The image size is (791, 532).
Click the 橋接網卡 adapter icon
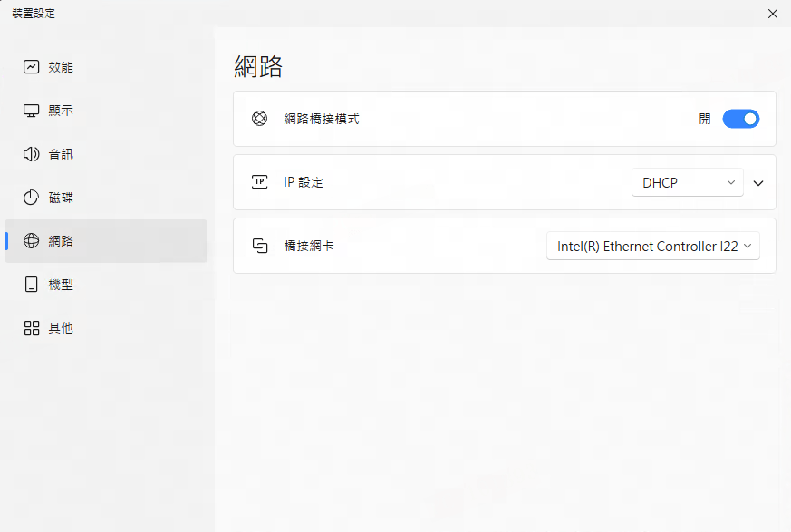click(x=260, y=246)
